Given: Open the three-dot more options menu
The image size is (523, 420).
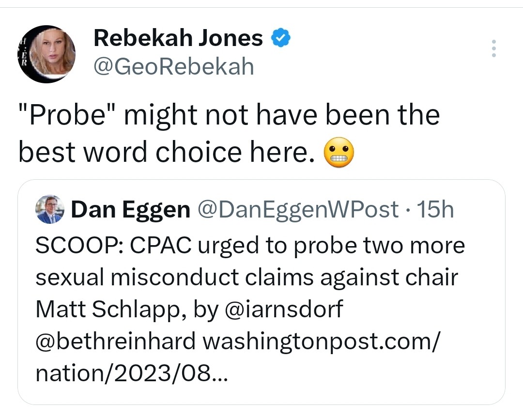Looking at the screenshot, I should click(x=493, y=49).
